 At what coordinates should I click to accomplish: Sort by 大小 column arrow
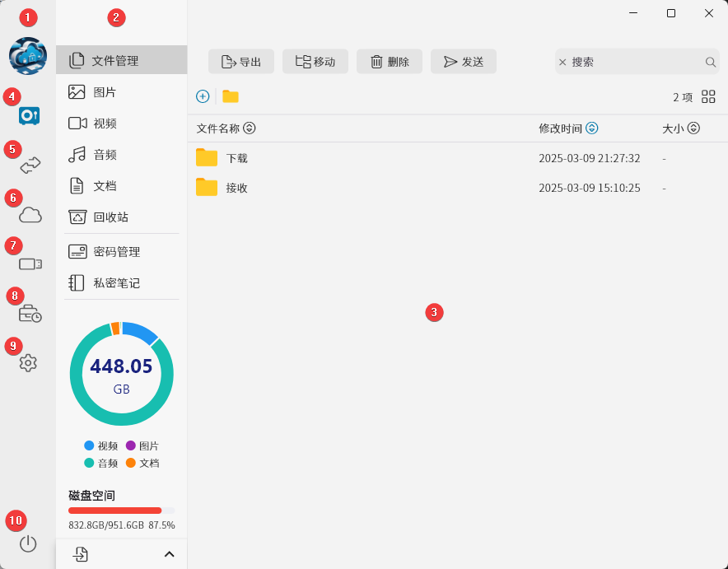point(693,128)
